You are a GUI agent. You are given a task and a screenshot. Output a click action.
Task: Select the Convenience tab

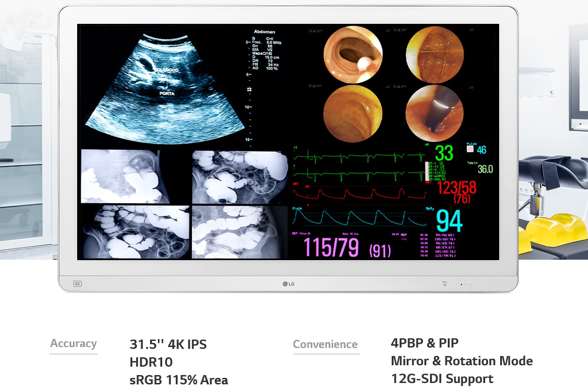pos(325,345)
